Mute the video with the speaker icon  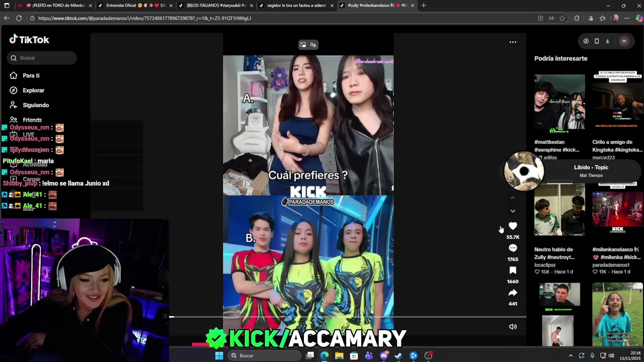[x=513, y=327]
